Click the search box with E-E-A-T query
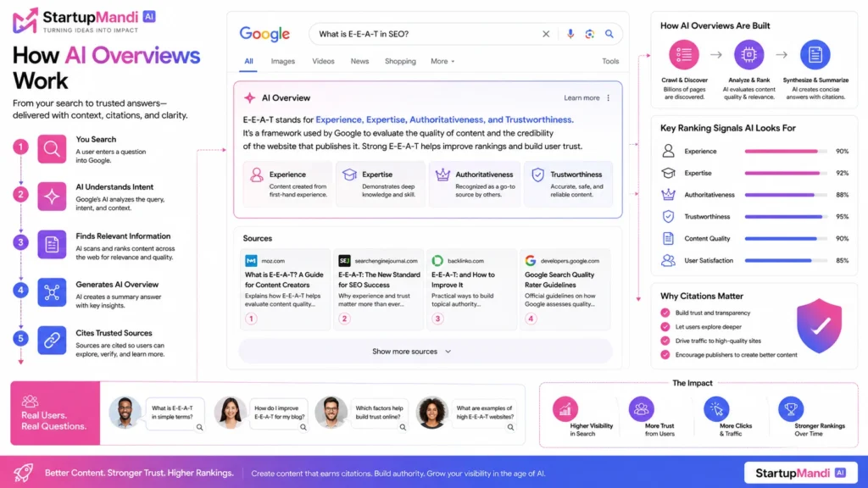This screenshot has width=868, height=488. pos(465,34)
